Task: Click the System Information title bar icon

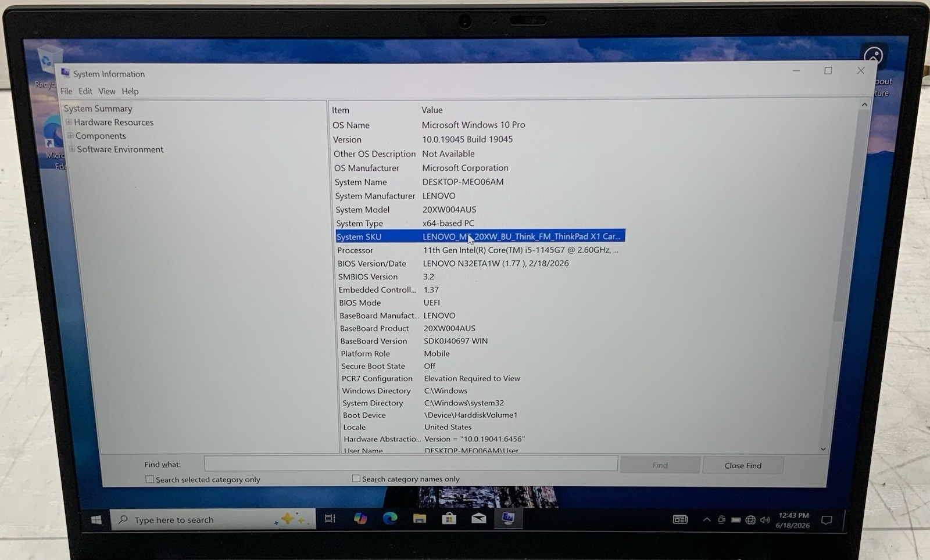Action: [65, 73]
